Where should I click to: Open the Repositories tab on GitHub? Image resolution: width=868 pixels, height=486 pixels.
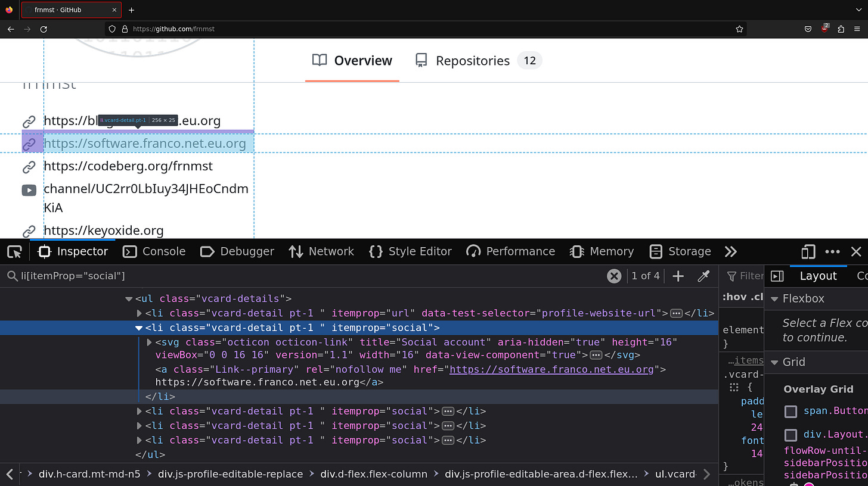coord(473,60)
